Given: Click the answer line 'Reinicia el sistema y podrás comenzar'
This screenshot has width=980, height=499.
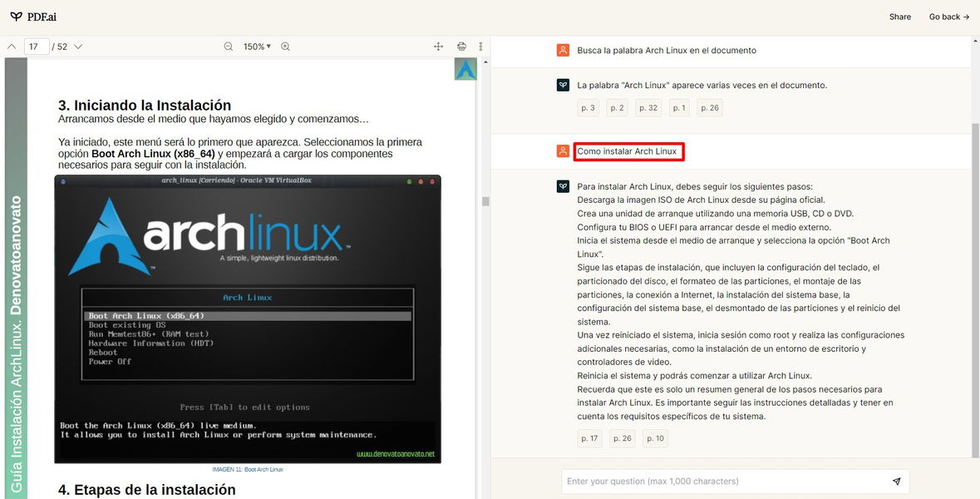Looking at the screenshot, I should click(x=694, y=376).
